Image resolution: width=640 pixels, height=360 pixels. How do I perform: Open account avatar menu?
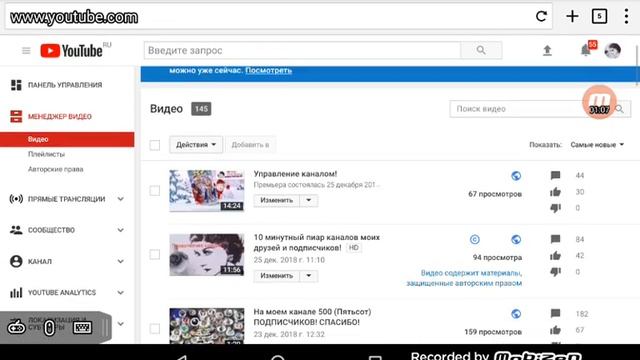(x=612, y=51)
